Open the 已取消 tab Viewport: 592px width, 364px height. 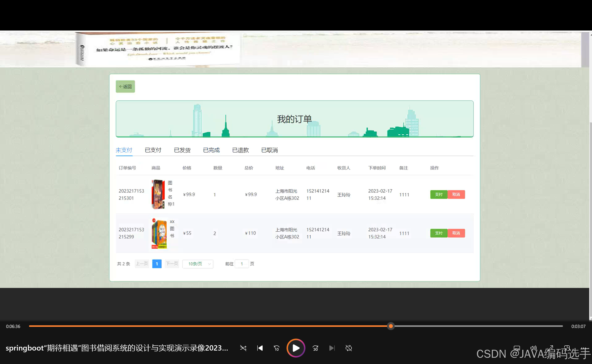pos(270,150)
